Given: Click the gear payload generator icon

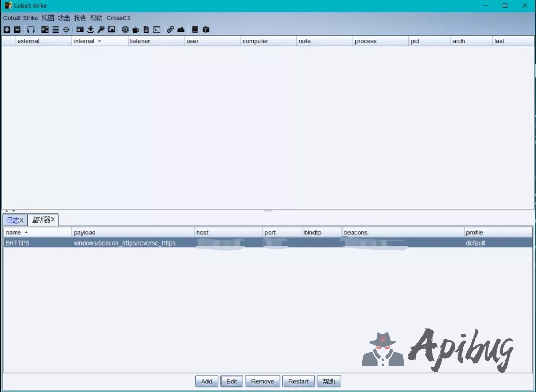Looking at the screenshot, I should pyautogui.click(x=125, y=29).
